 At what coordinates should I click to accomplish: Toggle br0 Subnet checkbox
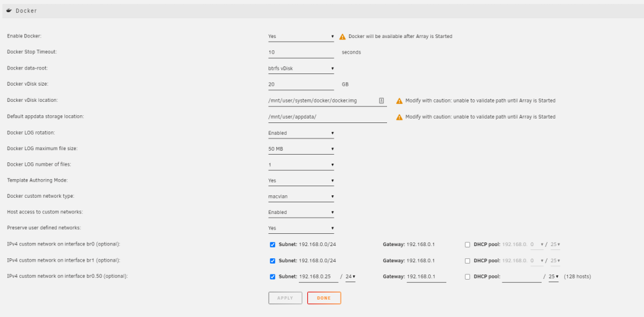(x=272, y=245)
